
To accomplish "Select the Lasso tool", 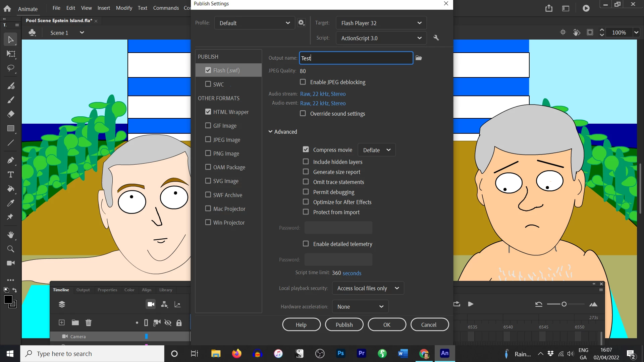I will coord(11,68).
